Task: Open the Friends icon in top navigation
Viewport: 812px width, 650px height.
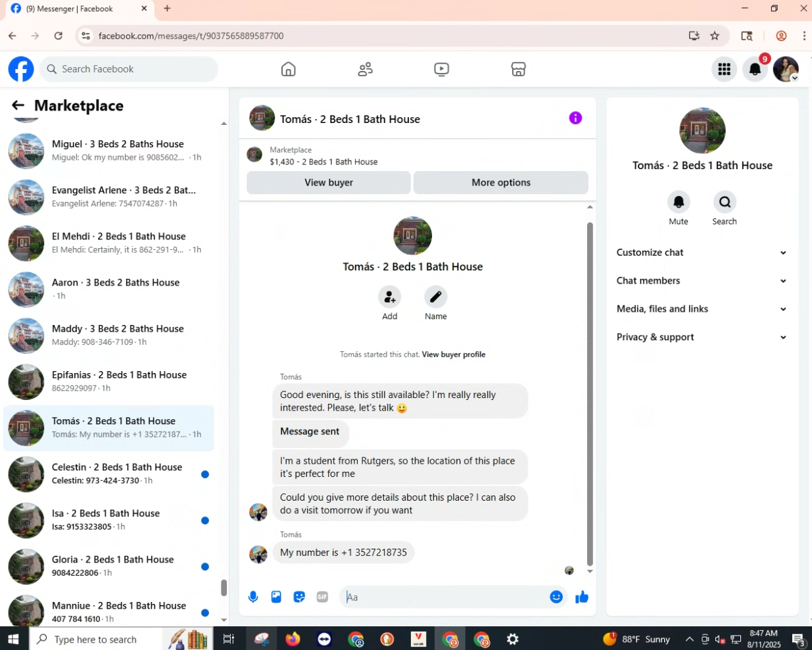Action: pyautogui.click(x=365, y=69)
